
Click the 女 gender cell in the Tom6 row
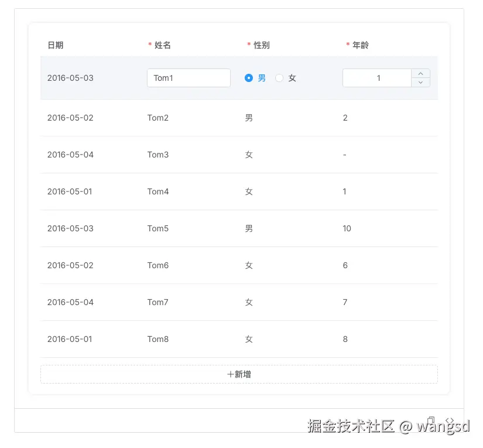tap(249, 265)
